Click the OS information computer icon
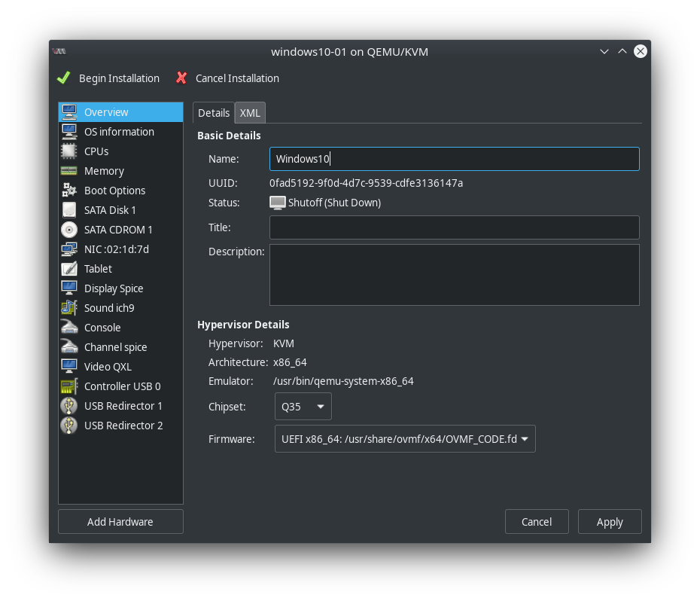 [69, 132]
